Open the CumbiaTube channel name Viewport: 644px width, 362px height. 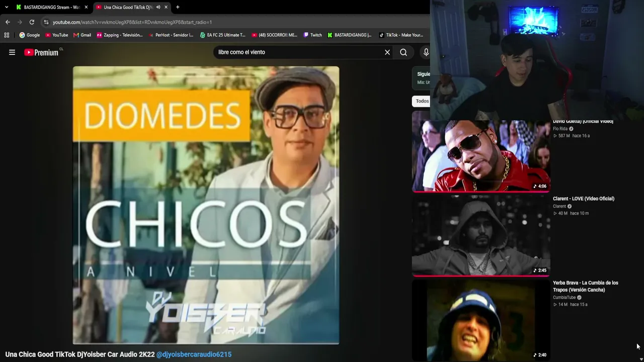(x=564, y=298)
